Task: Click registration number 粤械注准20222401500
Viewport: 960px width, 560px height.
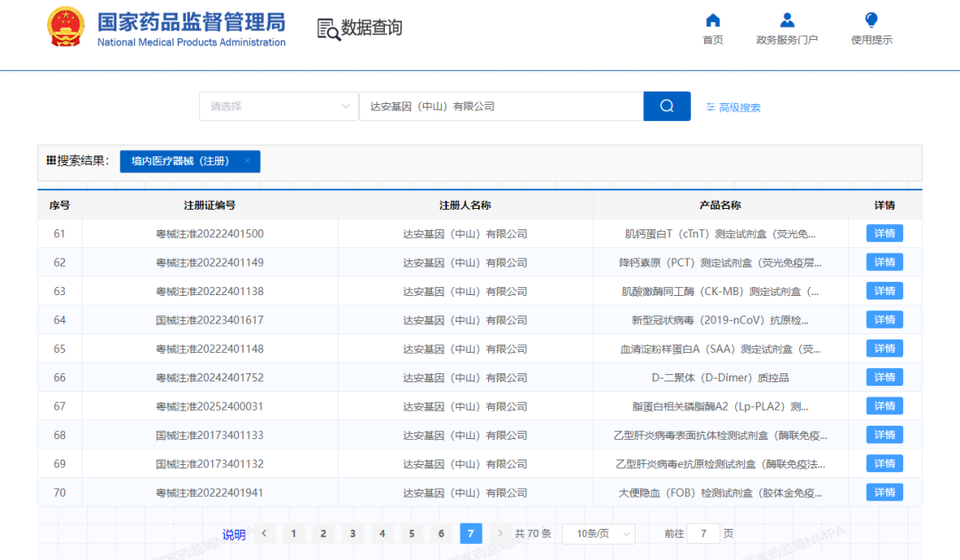Action: [210, 234]
